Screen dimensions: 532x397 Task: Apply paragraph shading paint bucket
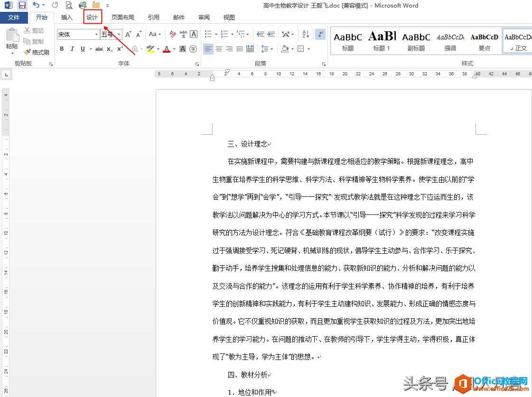[x=285, y=49]
